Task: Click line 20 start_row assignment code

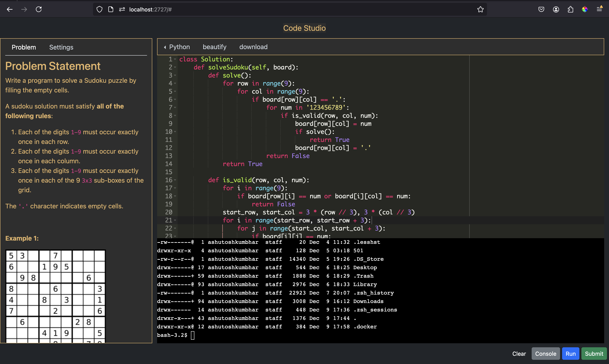Action: (x=318, y=212)
